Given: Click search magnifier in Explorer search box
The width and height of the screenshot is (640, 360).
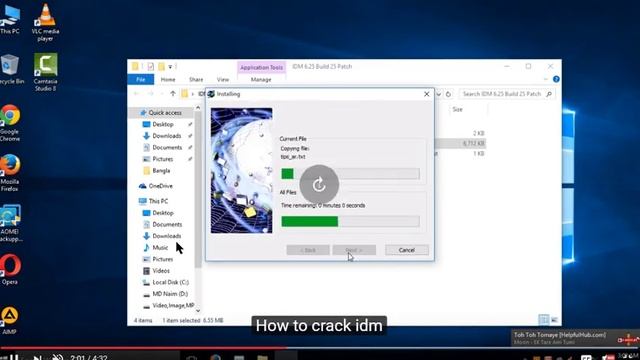Looking at the screenshot, I should tap(549, 94).
